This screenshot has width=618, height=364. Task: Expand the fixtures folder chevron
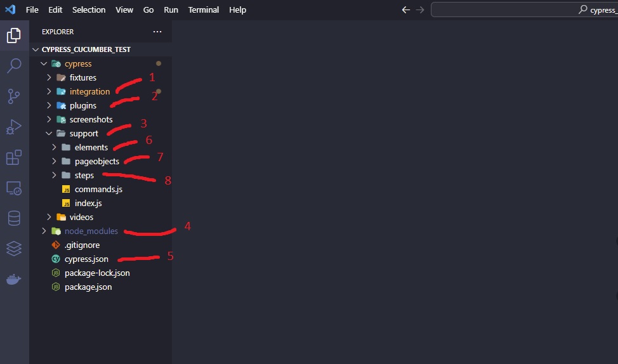pyautogui.click(x=49, y=77)
